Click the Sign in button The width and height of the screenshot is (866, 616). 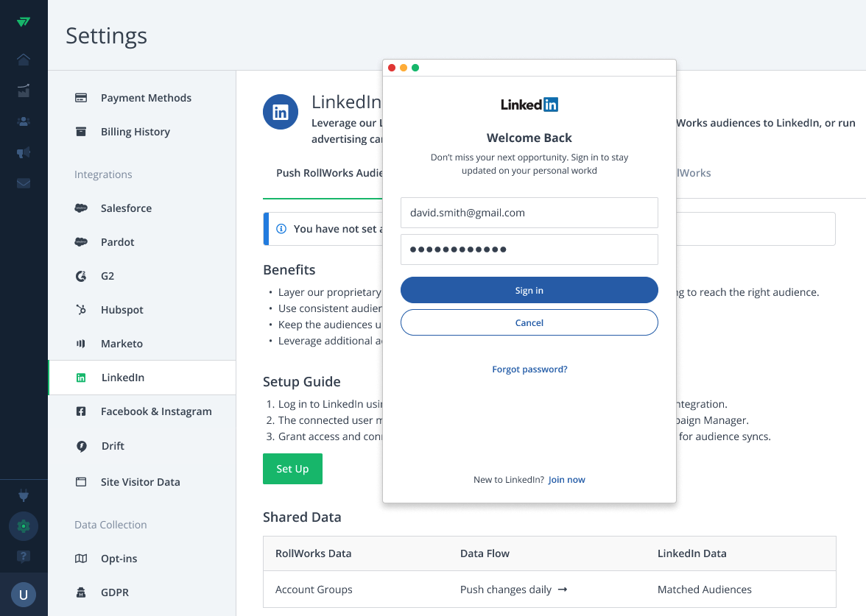click(529, 290)
